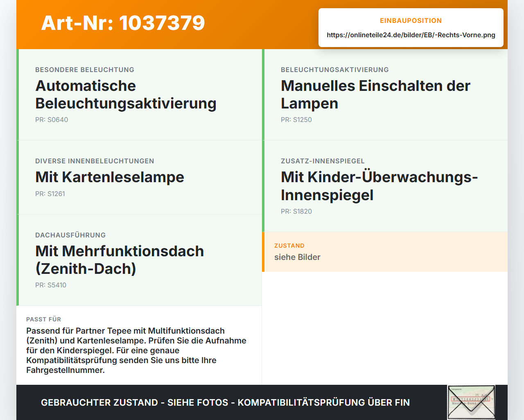The height and width of the screenshot is (420, 524).
Task: Select the Manuelles Einschalten der Lampen card
Action: pyautogui.click(x=385, y=95)
